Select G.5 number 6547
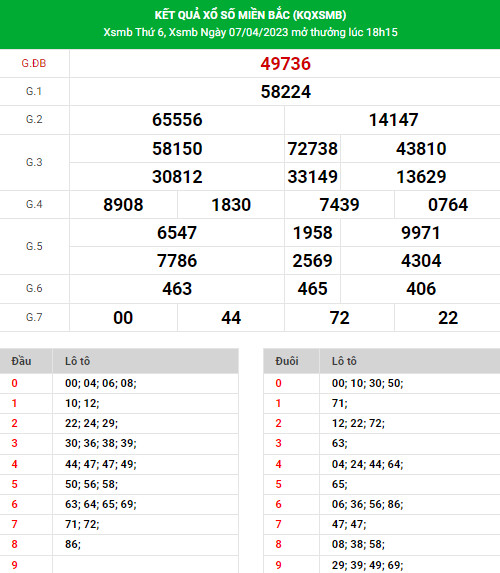Viewport: 500px width, 573px height. pos(177,233)
